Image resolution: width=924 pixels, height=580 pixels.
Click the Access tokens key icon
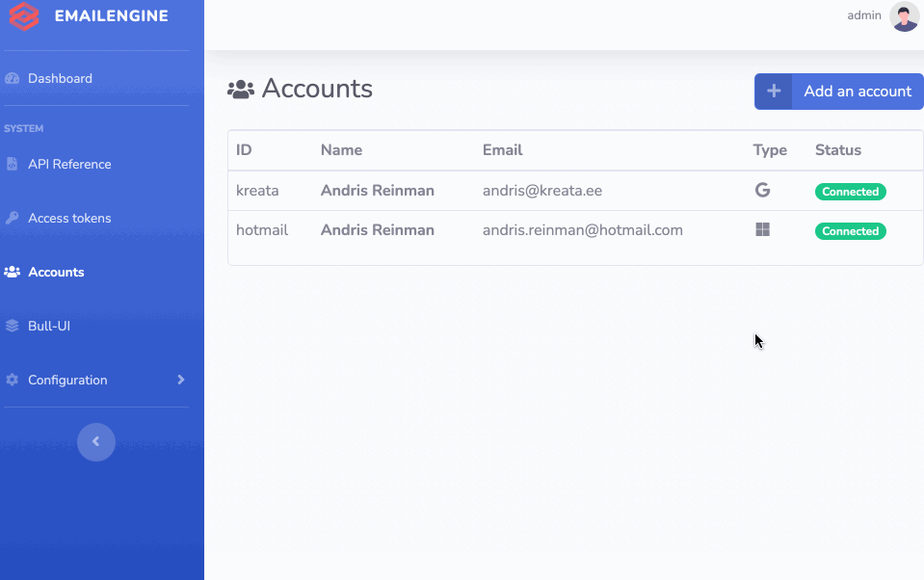[x=12, y=218]
